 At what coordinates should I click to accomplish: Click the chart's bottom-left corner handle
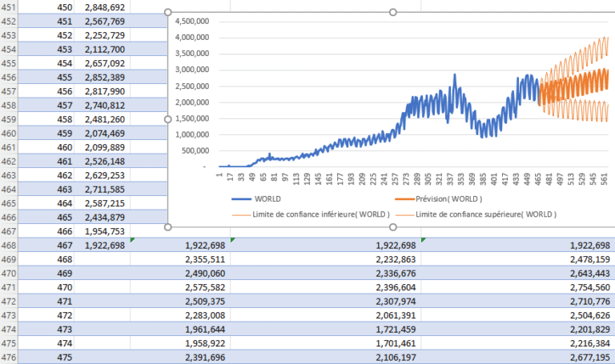point(167,226)
